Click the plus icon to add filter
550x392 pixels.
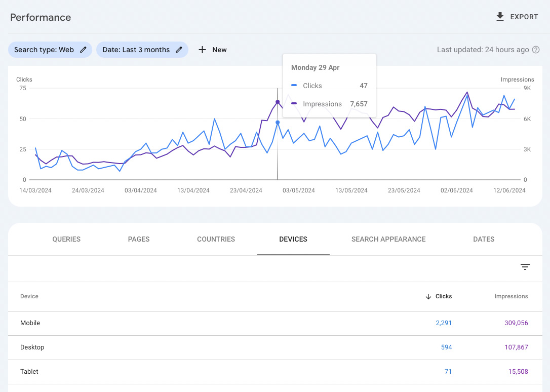point(202,50)
